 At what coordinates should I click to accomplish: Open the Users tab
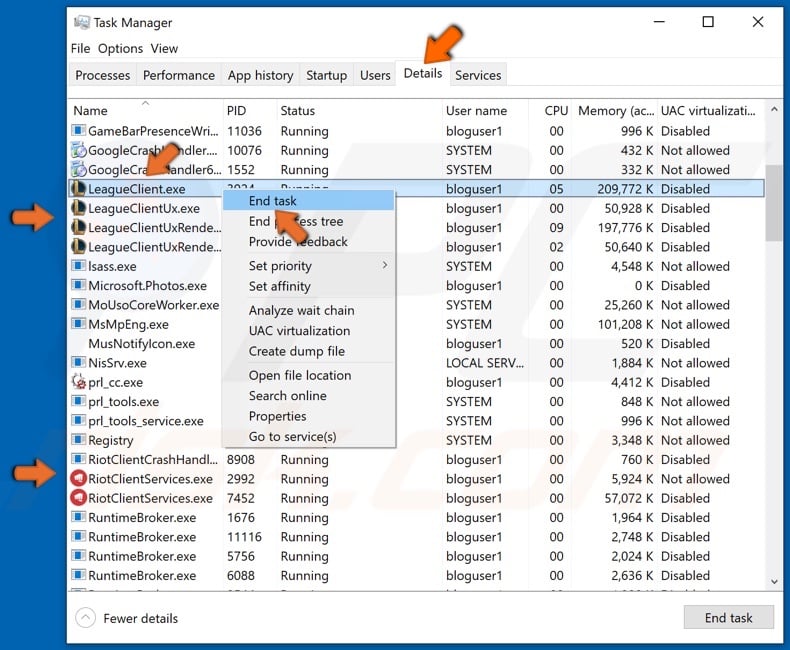[375, 75]
